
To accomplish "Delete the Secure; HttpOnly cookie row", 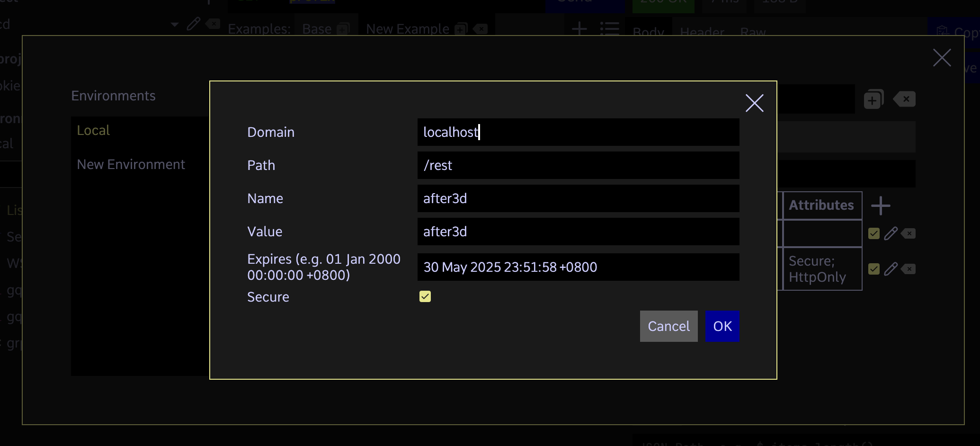I will coord(908,269).
